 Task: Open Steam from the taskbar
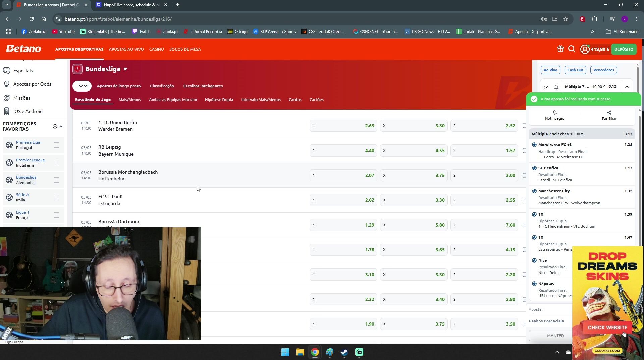pyautogui.click(x=344, y=352)
